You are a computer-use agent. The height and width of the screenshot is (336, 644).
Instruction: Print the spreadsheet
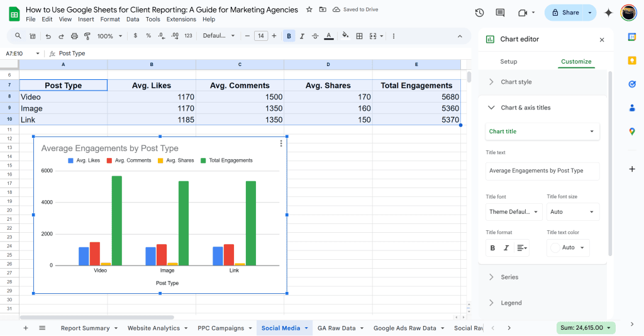[74, 36]
